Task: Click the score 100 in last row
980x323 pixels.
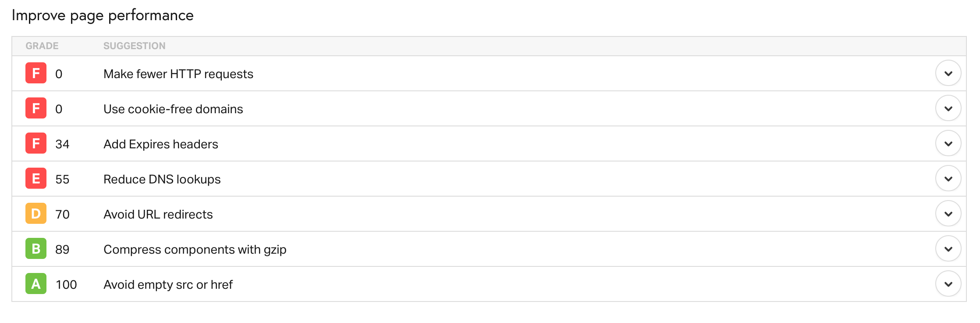Action: click(66, 284)
